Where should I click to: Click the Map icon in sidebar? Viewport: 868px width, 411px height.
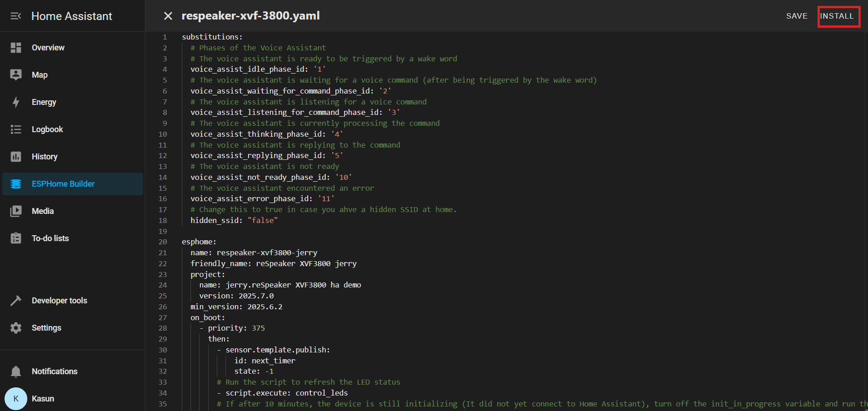click(16, 75)
